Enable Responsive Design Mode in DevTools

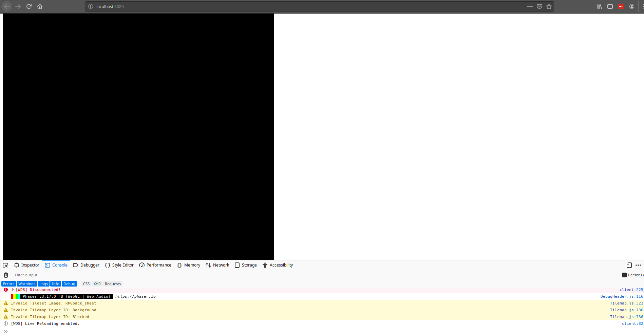629,265
